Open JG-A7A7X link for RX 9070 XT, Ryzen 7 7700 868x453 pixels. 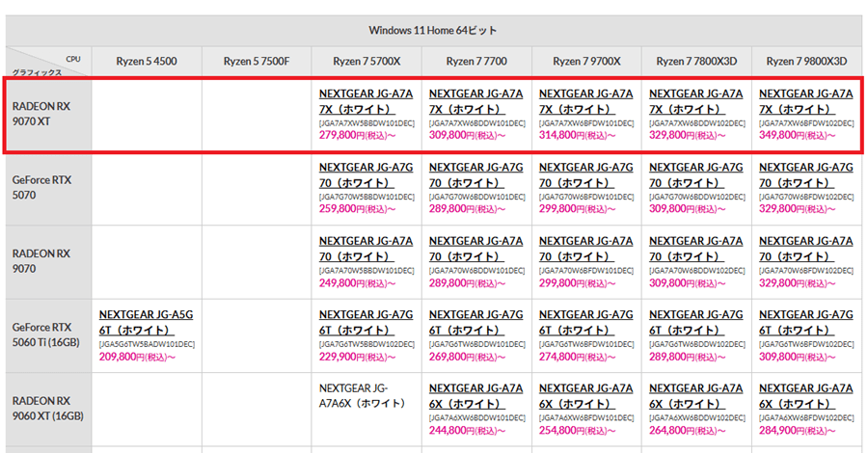coord(476,102)
